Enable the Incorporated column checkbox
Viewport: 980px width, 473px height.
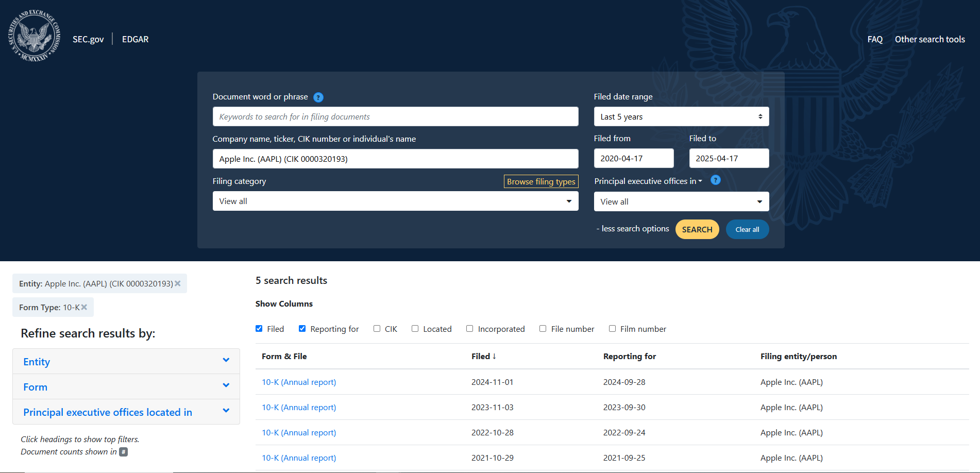(470, 329)
